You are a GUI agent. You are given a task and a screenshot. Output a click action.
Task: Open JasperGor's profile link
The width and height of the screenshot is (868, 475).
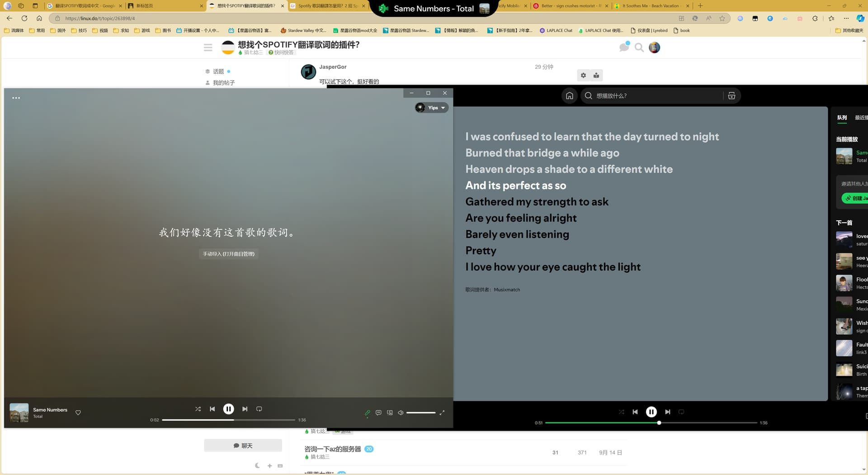(333, 67)
